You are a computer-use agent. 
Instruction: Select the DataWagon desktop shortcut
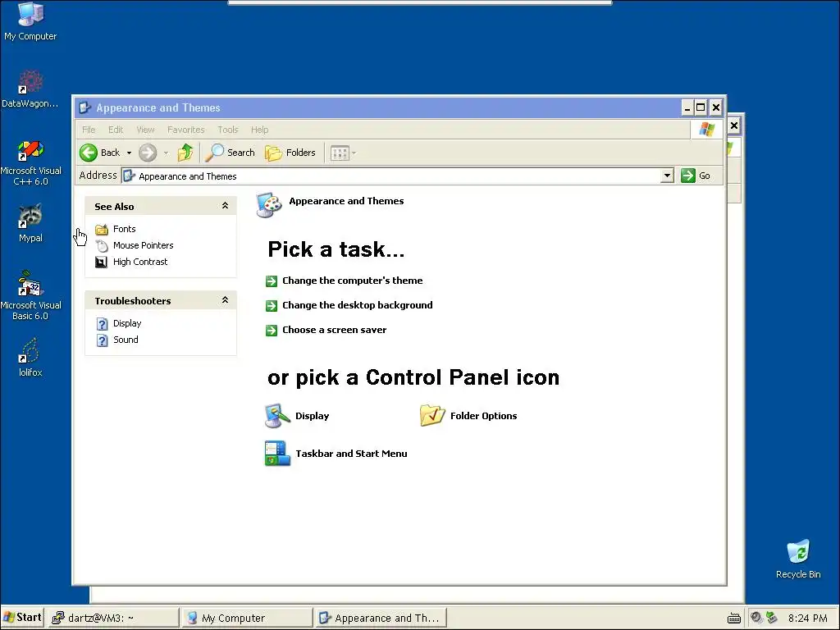point(30,89)
